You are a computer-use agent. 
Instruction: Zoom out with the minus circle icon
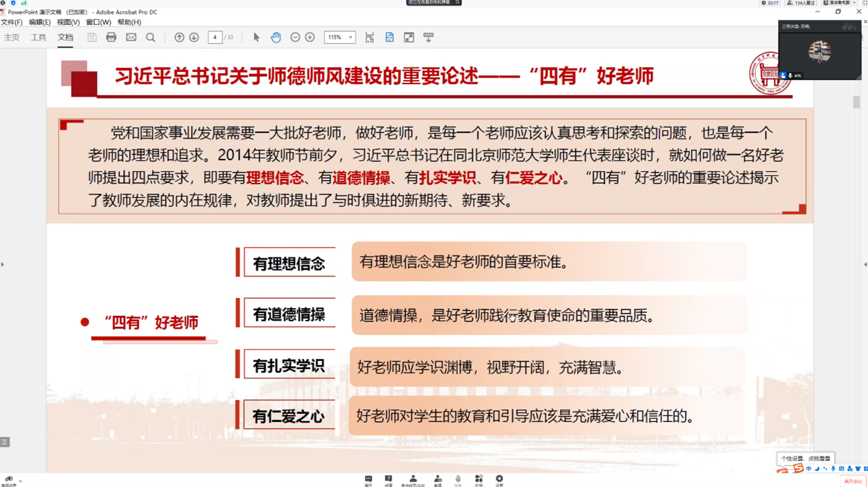pyautogui.click(x=295, y=37)
